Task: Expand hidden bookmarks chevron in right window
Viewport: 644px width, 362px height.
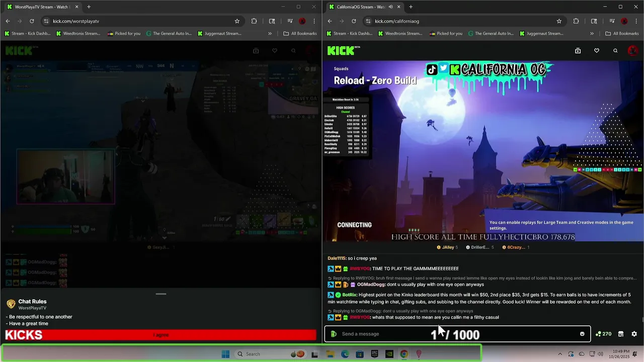Action: coord(592,34)
